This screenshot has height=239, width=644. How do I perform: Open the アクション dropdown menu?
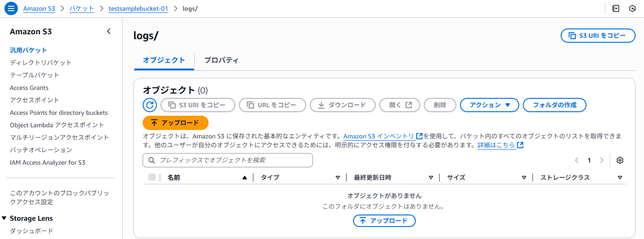point(489,105)
